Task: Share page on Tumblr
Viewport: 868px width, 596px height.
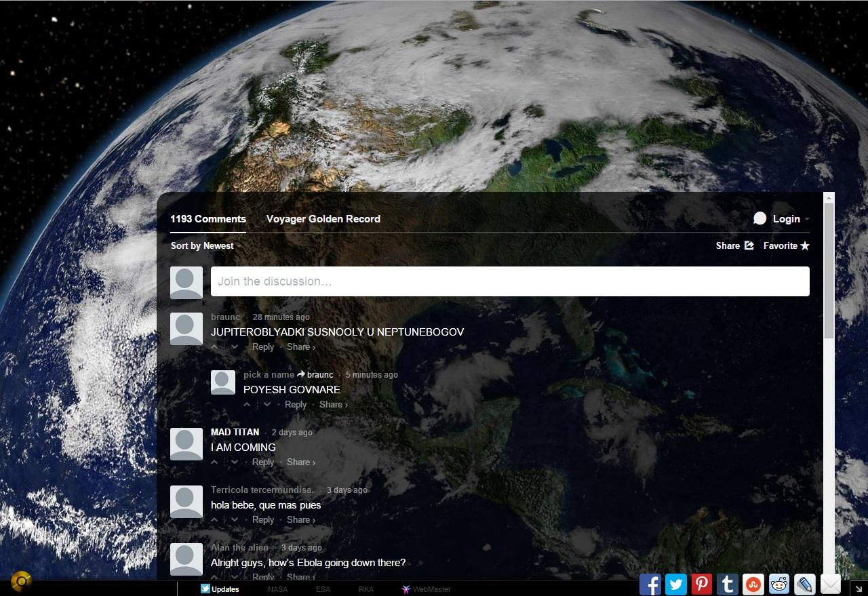Action: click(x=728, y=584)
